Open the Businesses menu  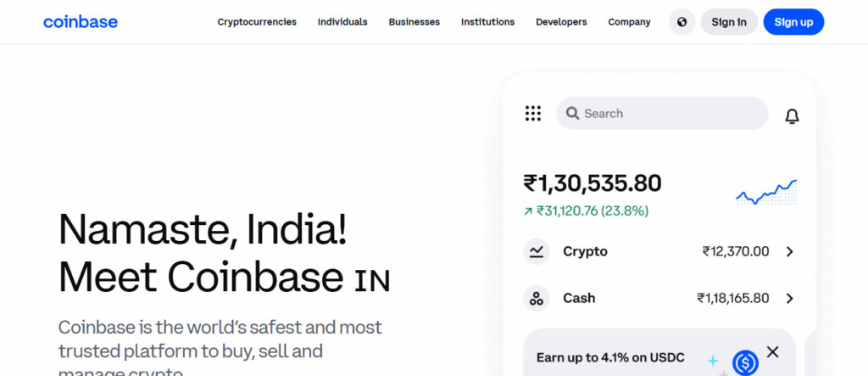[415, 22]
